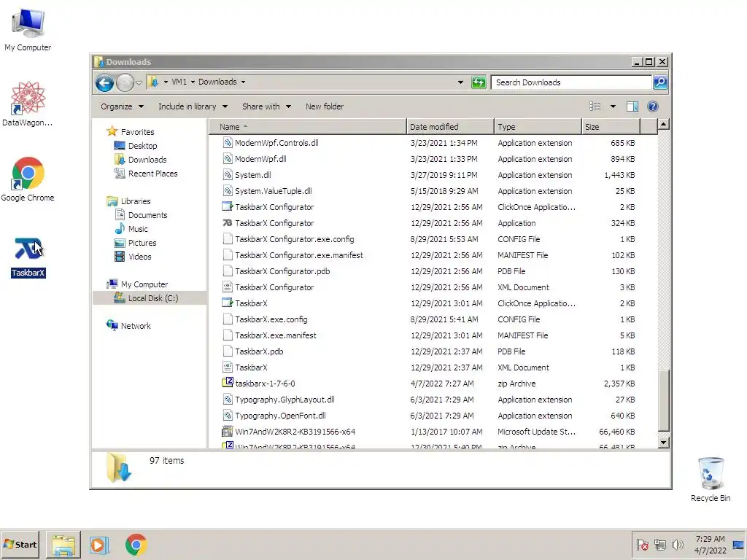Screen dimensions: 747x560
Task: Click the scrollbar down arrow
Action: pyautogui.click(x=663, y=443)
